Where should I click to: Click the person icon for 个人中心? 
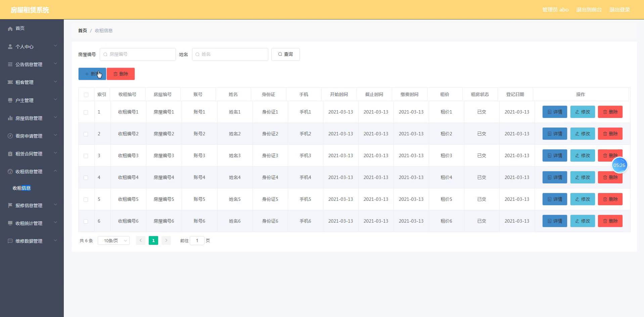pyautogui.click(x=10, y=47)
